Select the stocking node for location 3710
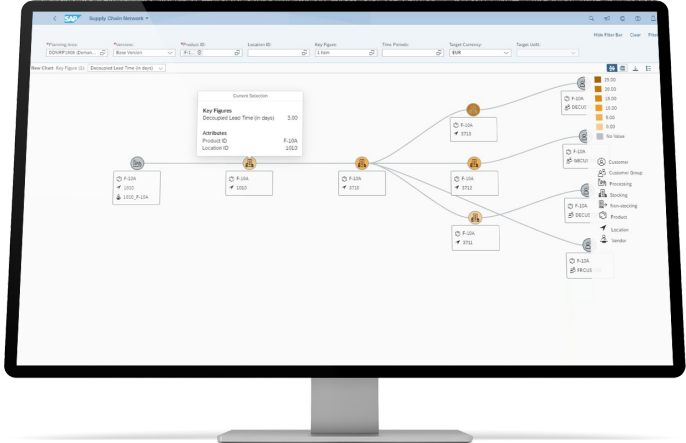The height and width of the screenshot is (443, 686). [362, 163]
